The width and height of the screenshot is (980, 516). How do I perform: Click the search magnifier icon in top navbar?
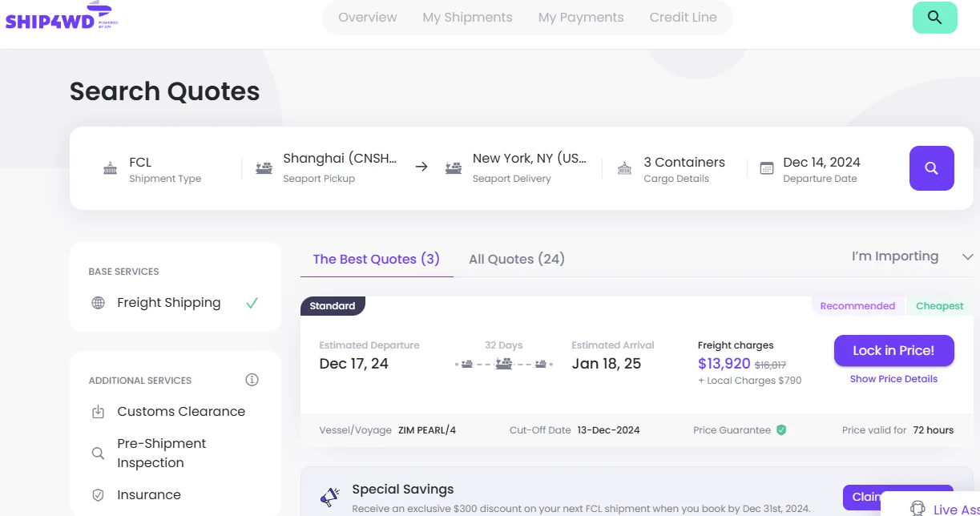point(934,17)
